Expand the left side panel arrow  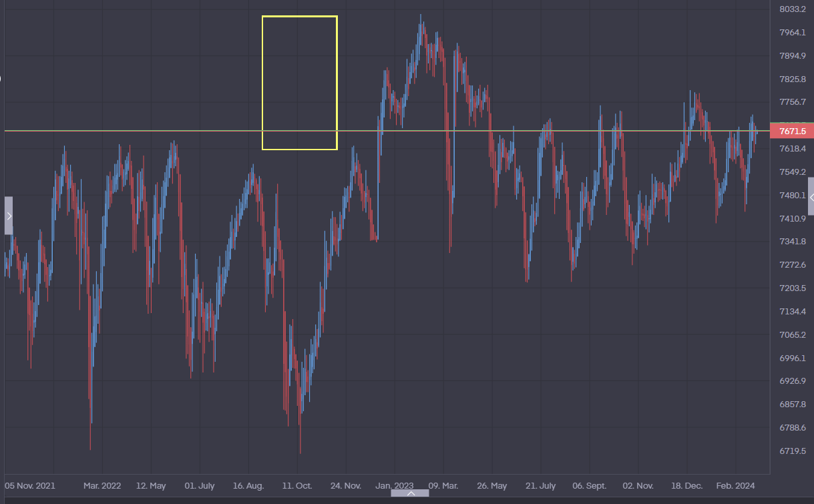[9, 216]
